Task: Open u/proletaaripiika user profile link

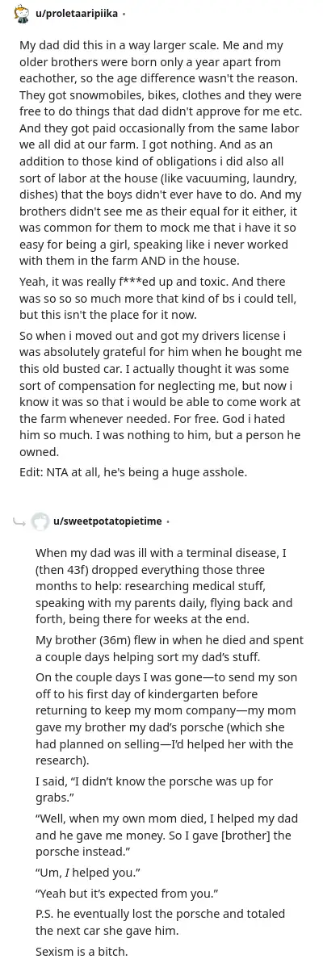Action: click(x=78, y=14)
